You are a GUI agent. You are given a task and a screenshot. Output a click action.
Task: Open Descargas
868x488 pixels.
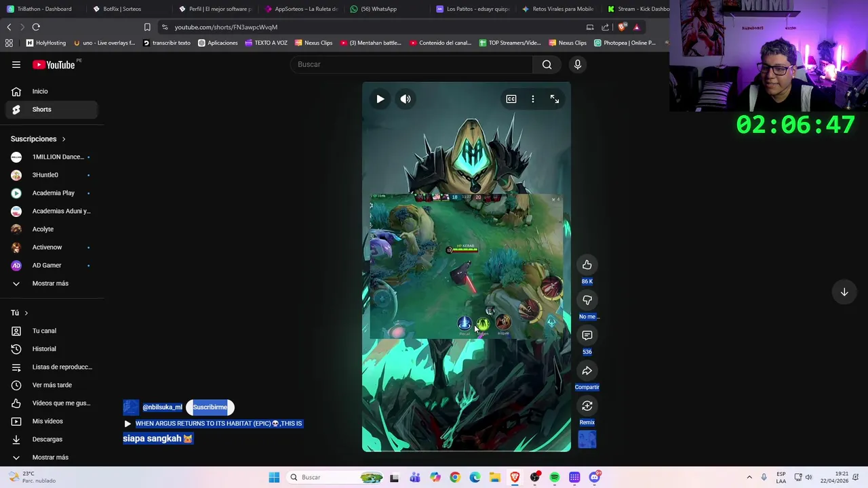(x=52, y=439)
